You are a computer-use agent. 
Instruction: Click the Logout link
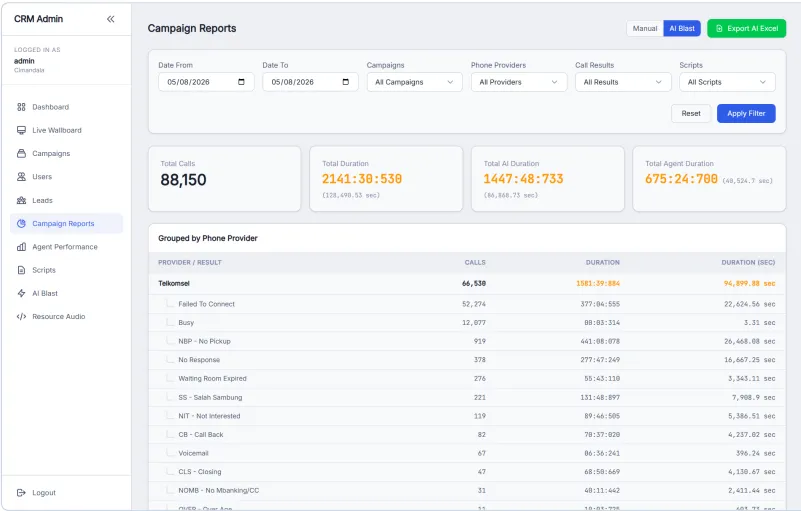[x=66, y=493]
